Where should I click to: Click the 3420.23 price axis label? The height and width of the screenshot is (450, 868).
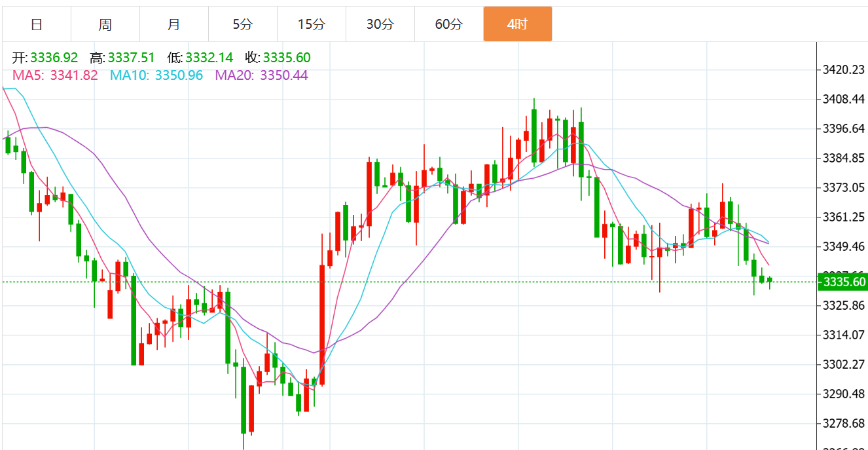pos(844,70)
